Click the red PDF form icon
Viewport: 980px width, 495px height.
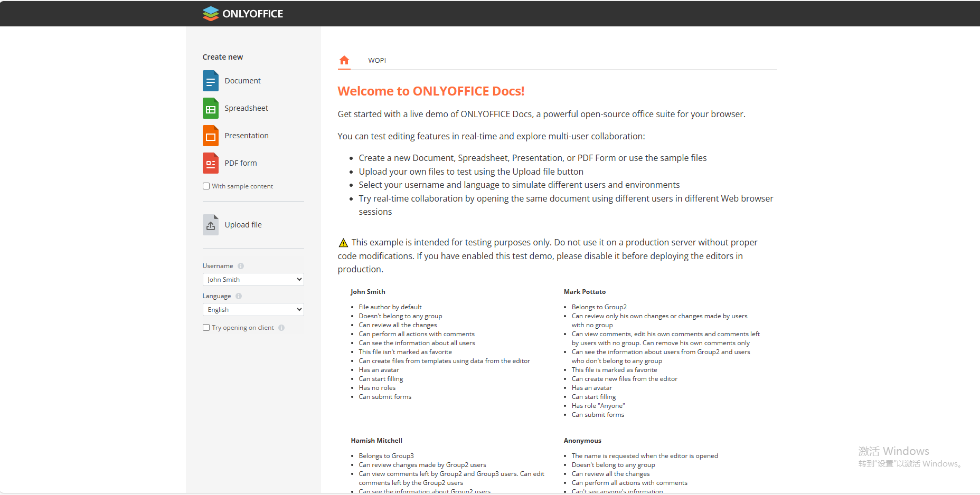pyautogui.click(x=211, y=163)
